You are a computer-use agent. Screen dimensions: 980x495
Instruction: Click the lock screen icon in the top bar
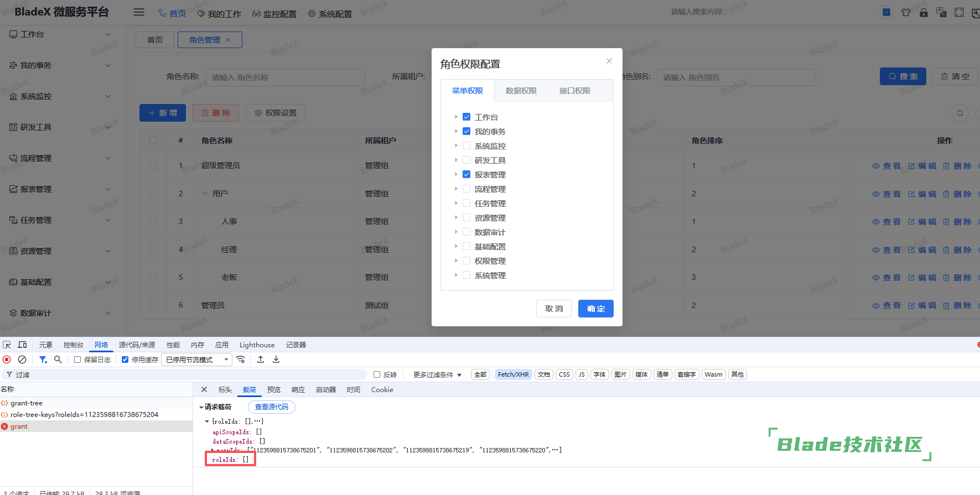coord(924,13)
